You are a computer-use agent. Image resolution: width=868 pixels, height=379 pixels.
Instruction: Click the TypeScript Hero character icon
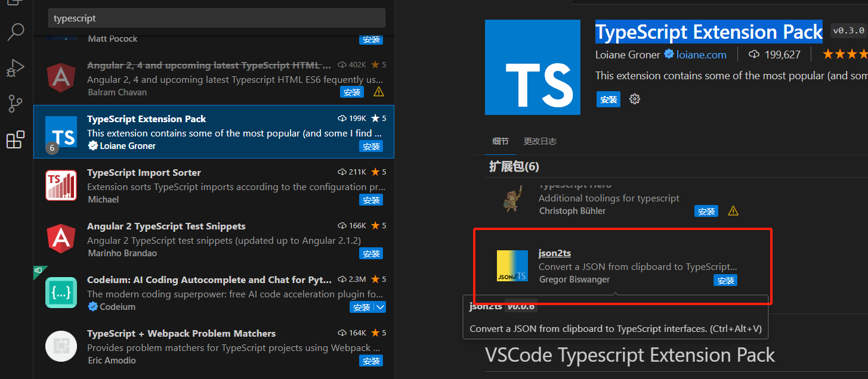pyautogui.click(x=512, y=198)
